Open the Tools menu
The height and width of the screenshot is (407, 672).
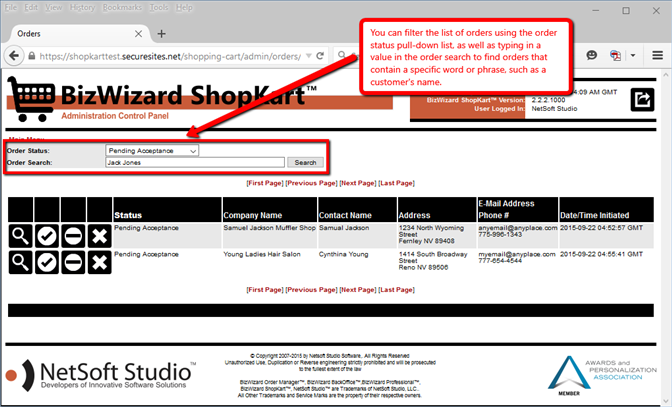coord(159,7)
